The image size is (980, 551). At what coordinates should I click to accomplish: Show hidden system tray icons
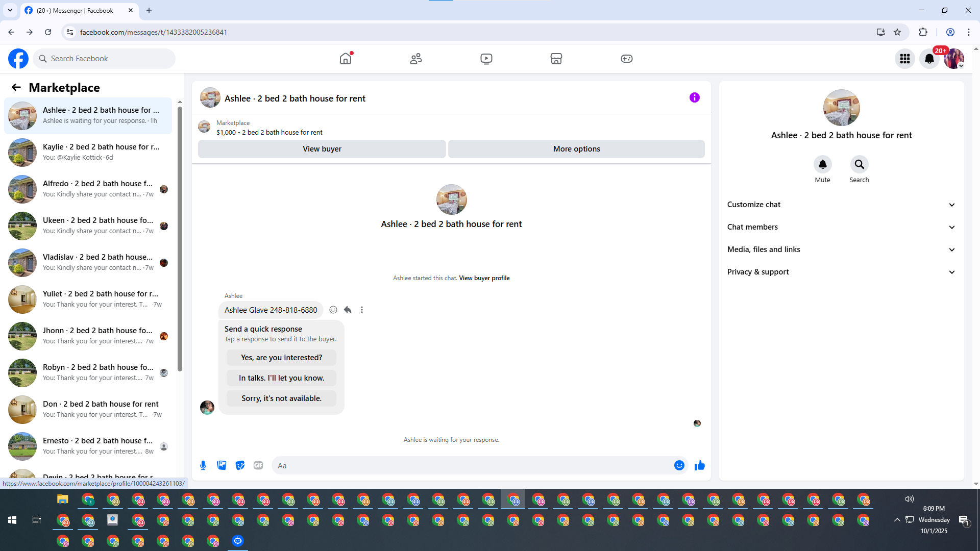897,520
